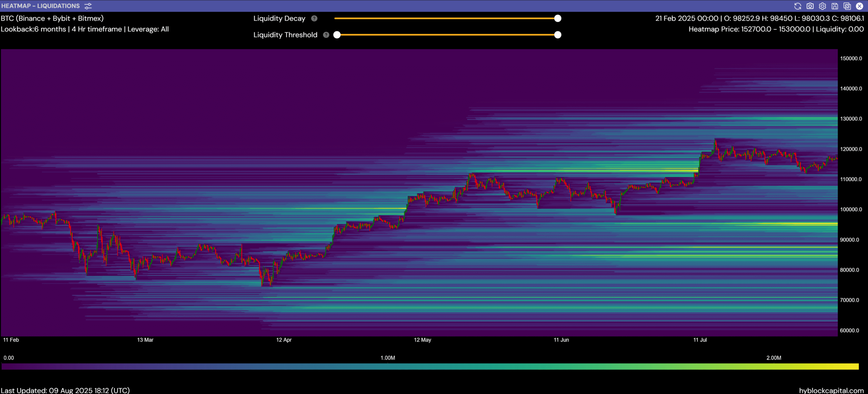Click Liquidity Threshold help question mark
Viewport: 868px width, 394px height.
click(x=326, y=35)
